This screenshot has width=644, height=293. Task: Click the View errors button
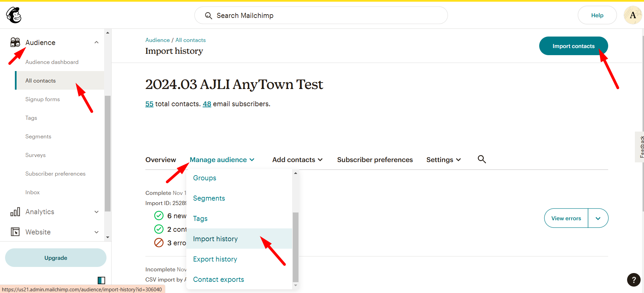point(566,218)
